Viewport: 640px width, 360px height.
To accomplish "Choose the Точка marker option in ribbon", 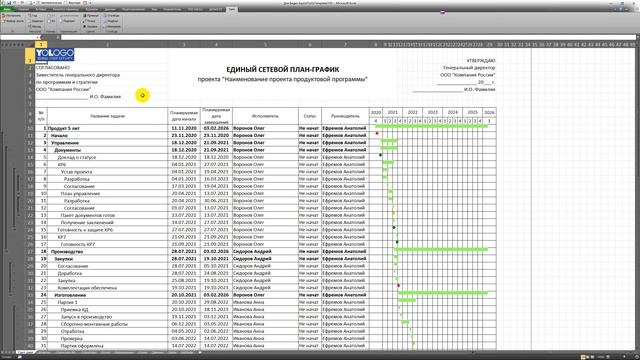I will (89, 21).
